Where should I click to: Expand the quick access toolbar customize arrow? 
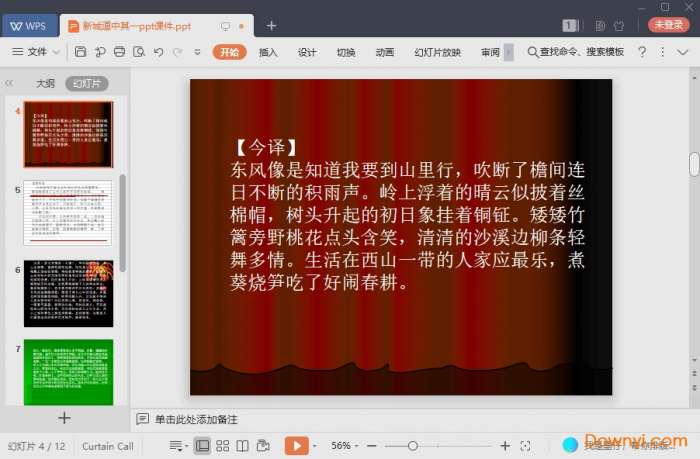pyautogui.click(x=197, y=52)
